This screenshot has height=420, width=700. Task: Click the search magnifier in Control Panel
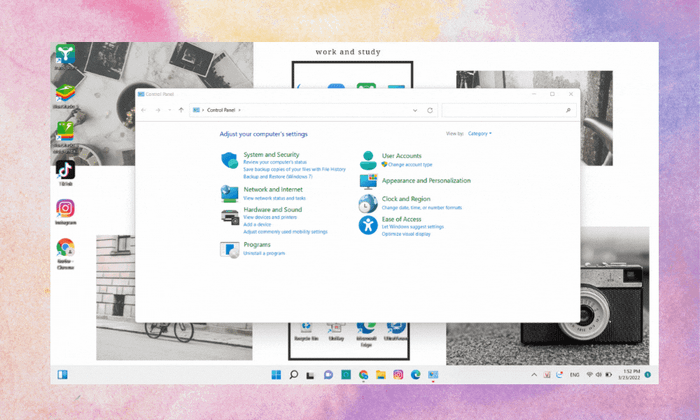568,110
